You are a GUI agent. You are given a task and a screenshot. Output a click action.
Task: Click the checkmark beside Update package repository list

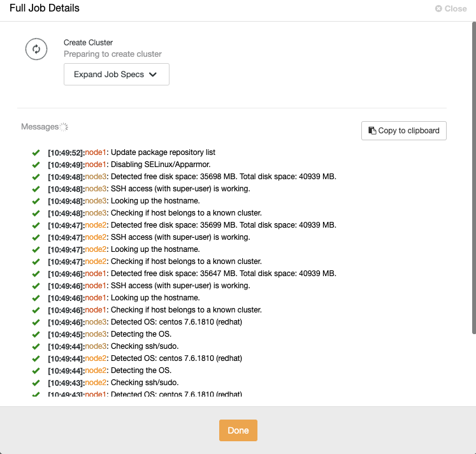click(x=36, y=152)
